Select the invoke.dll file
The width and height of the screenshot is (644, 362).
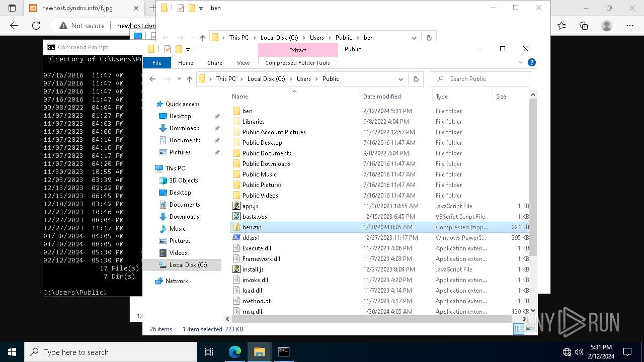click(255, 280)
